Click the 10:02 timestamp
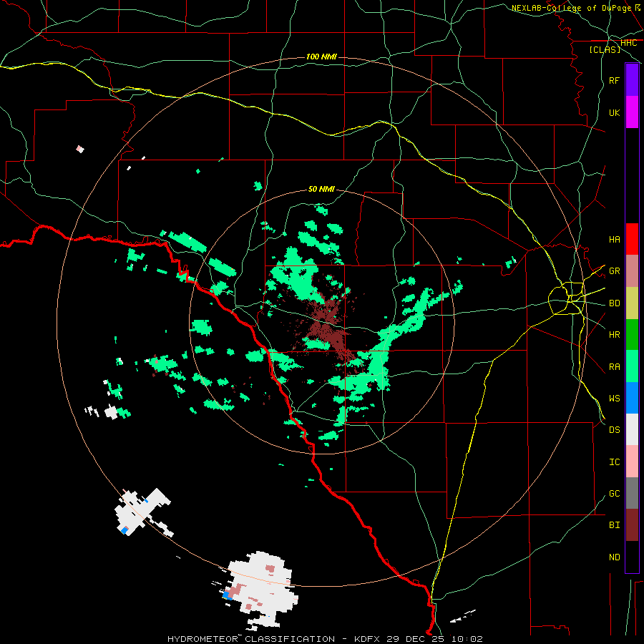The width and height of the screenshot is (644, 644). pyautogui.click(x=467, y=639)
